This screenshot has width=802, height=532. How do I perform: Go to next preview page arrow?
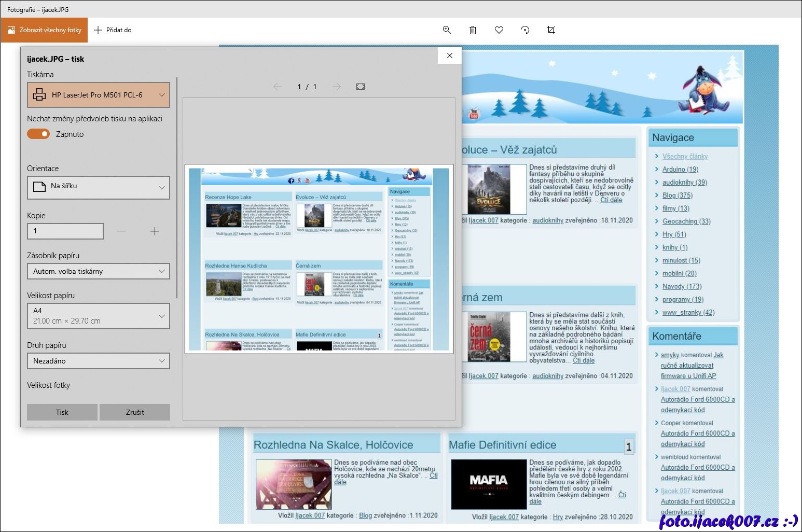tap(337, 87)
